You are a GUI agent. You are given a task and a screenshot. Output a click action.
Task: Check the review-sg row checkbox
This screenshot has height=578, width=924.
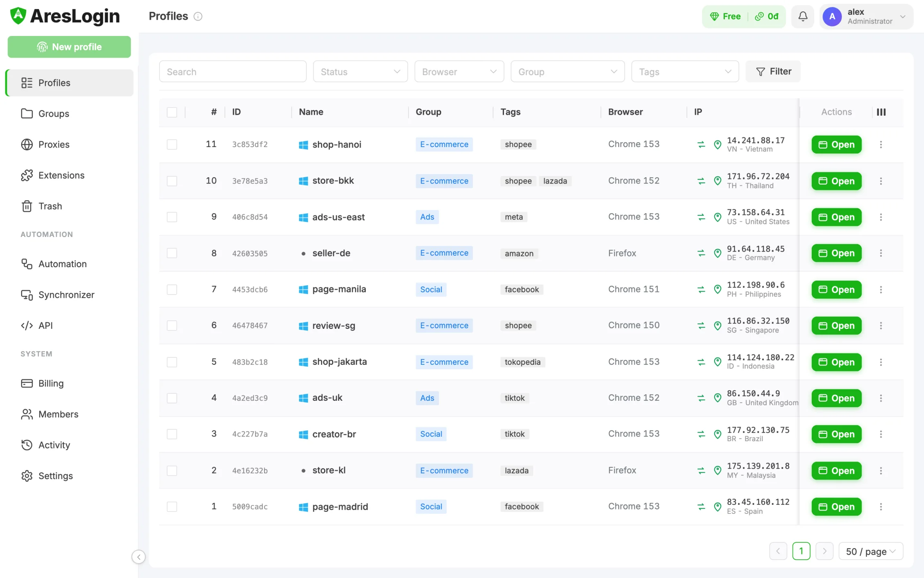point(172,326)
